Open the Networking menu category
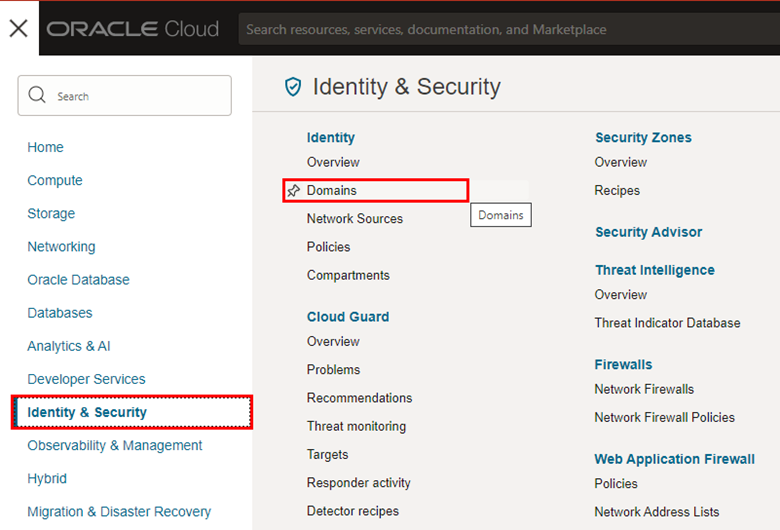The width and height of the screenshot is (780, 530). coord(61,246)
